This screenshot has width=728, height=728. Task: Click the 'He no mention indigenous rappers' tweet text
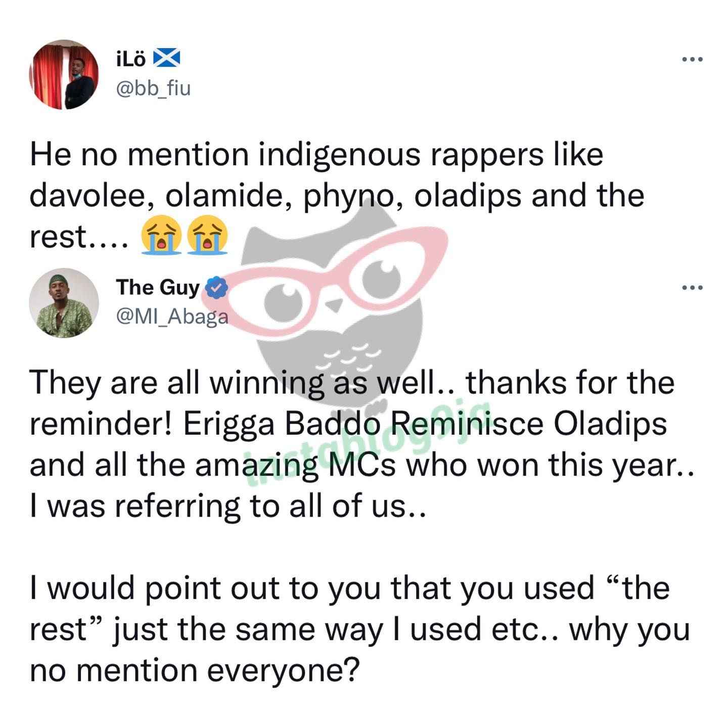(337, 196)
